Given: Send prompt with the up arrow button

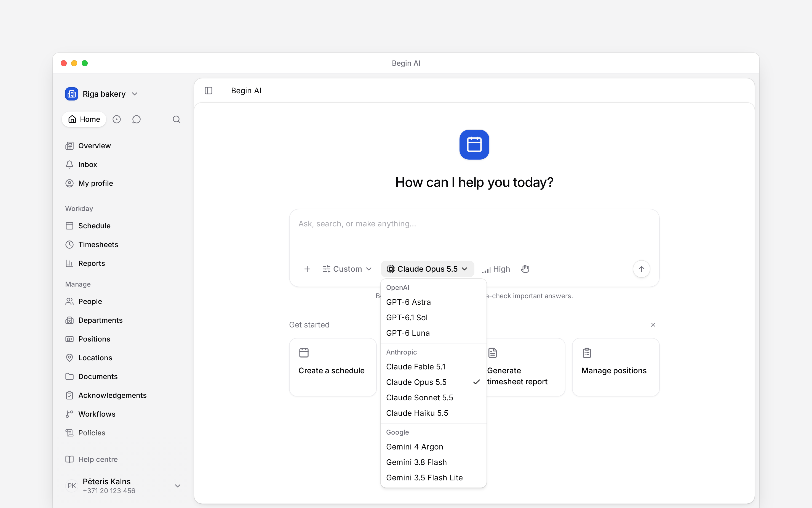Looking at the screenshot, I should (641, 269).
